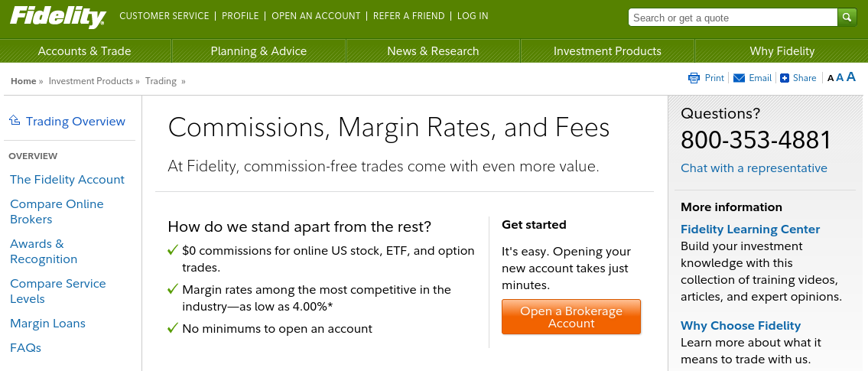Viewport: 868px width, 371px height.
Task: Open the Planning & Advice menu
Action: (258, 51)
